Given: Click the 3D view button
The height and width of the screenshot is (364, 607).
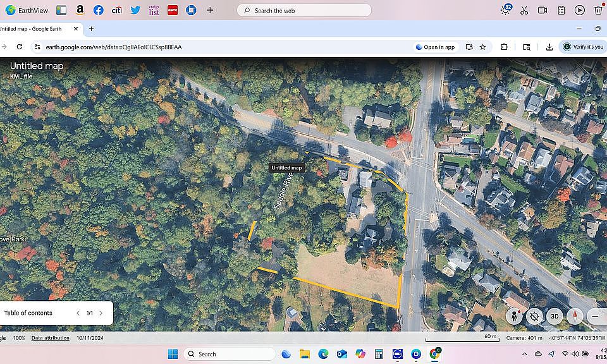Looking at the screenshot, I should click(x=555, y=316).
